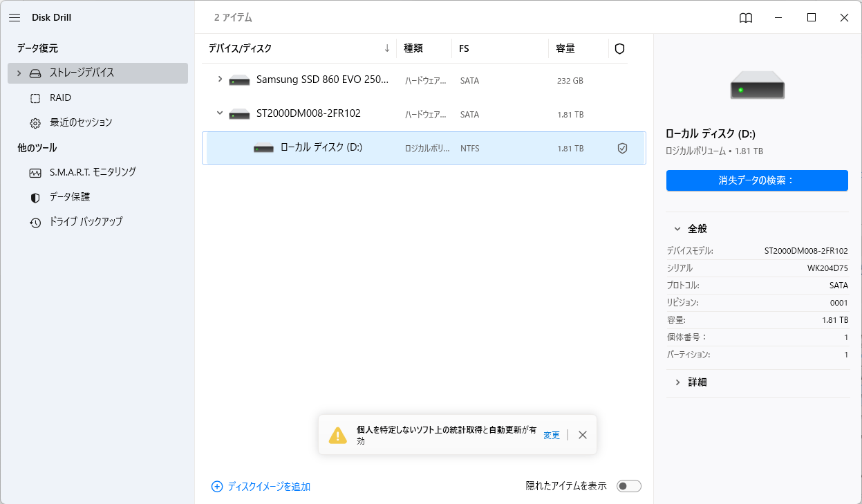The image size is (862, 504).
Task: Click the shield icon in the list header
Action: click(619, 48)
